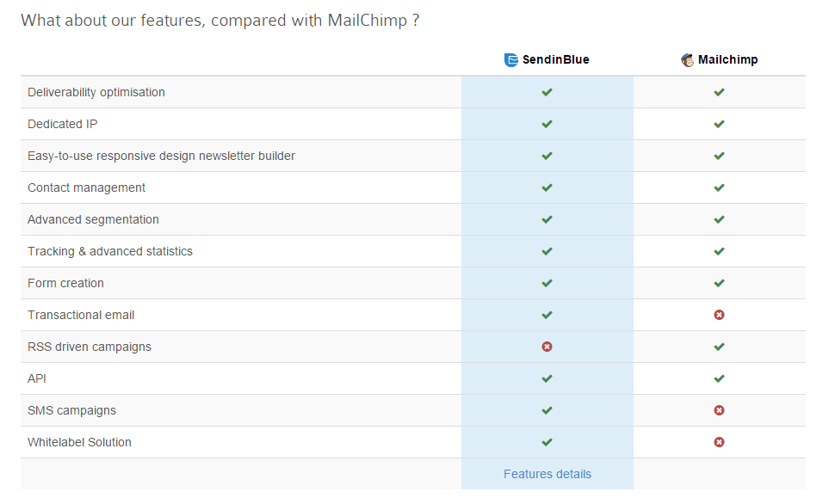Click SendinBlue's checkmark for SMS campaigns
The image size is (835, 504).
click(547, 410)
